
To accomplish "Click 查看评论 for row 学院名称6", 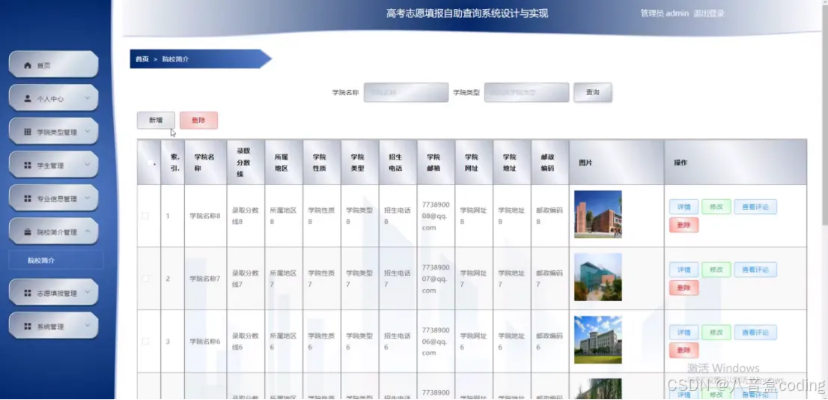I will click(755, 332).
